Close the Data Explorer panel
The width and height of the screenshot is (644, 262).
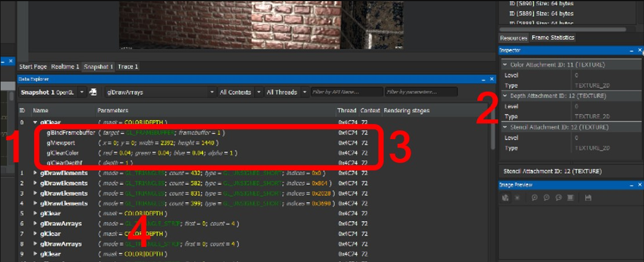[492, 79]
